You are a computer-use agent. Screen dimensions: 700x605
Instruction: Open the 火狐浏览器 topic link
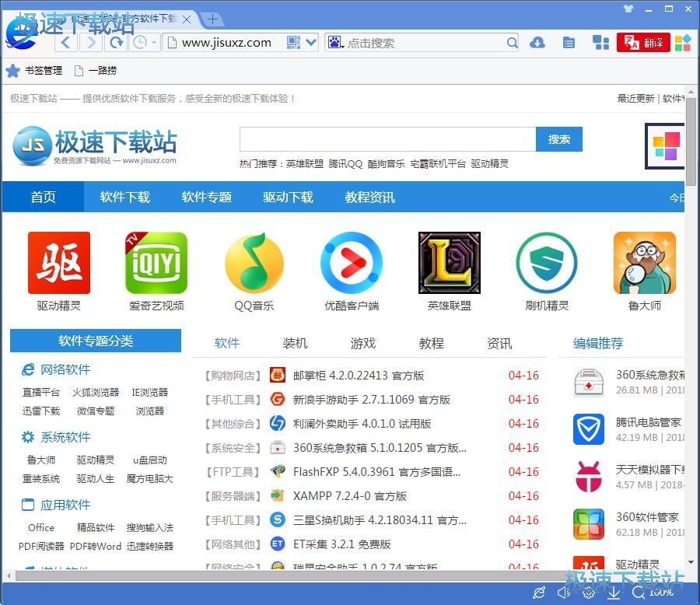96,392
